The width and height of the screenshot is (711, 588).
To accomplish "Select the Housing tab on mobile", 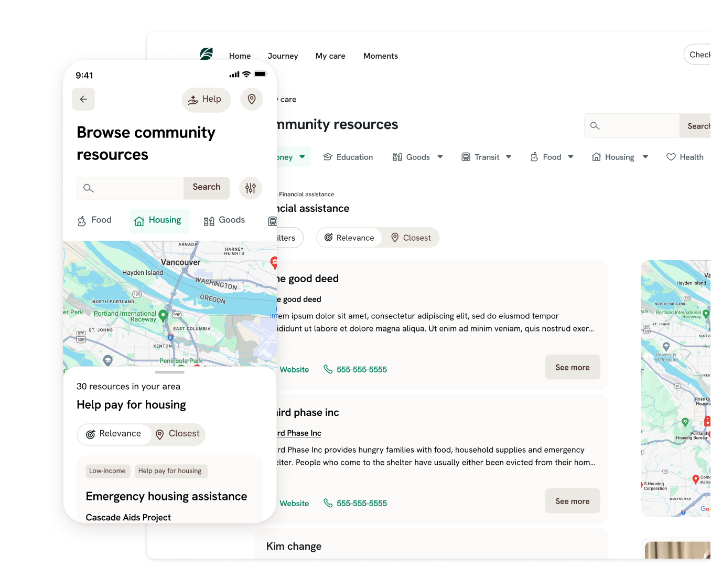I will [x=159, y=220].
